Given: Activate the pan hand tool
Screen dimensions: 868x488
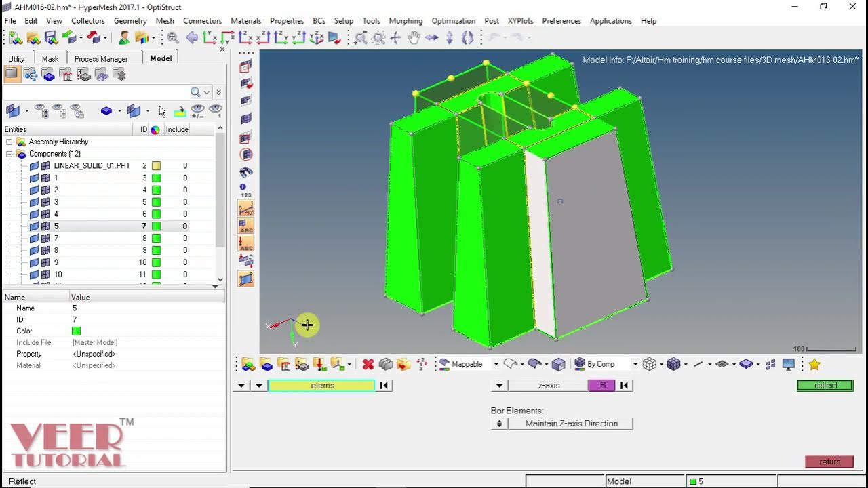Looking at the screenshot, I should (x=414, y=38).
